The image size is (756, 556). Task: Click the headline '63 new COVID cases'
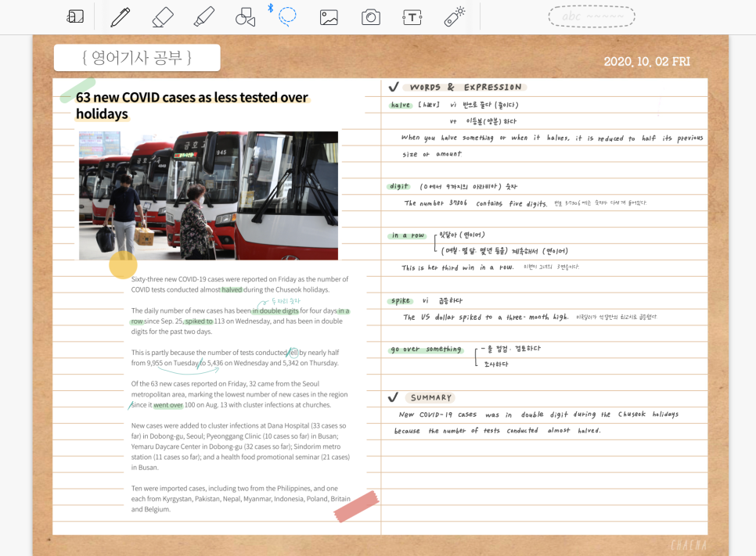192,105
